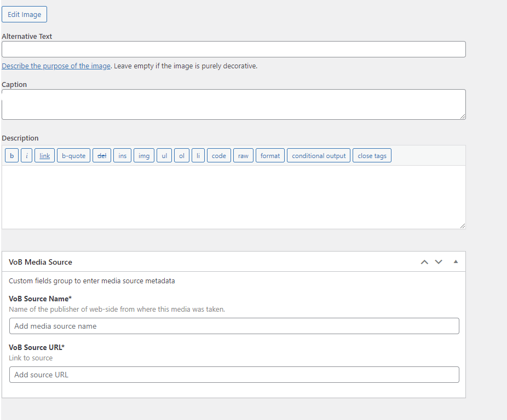This screenshot has width=507, height=420.
Task: Focus the Alternative Text field
Action: point(233,49)
